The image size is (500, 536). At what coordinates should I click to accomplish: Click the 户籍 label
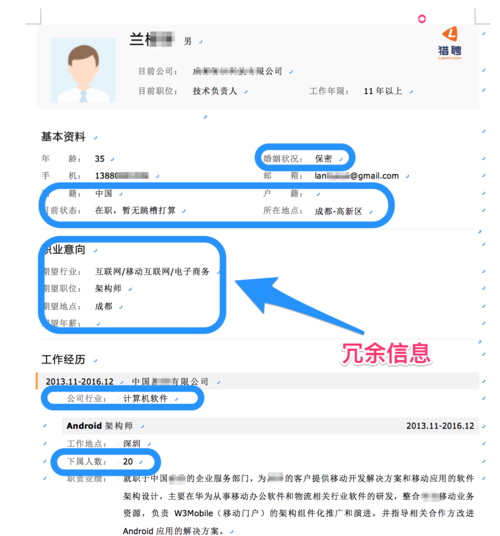(283, 193)
